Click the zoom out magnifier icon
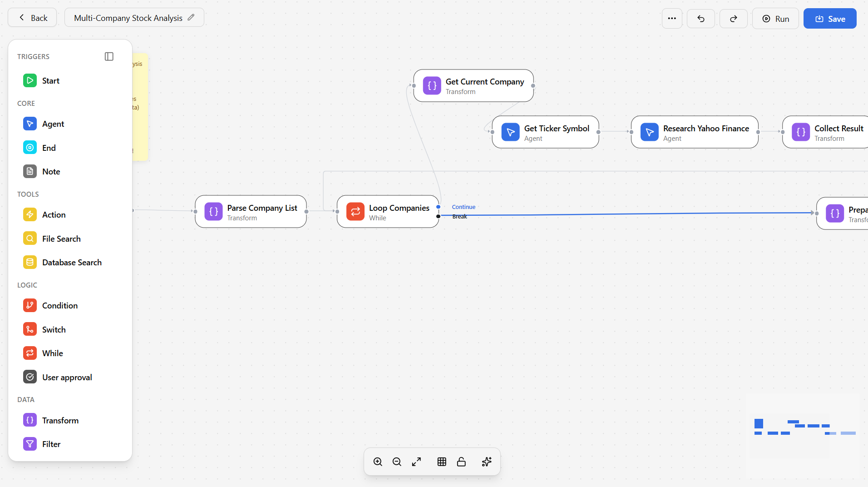The width and height of the screenshot is (868, 487). click(397, 462)
